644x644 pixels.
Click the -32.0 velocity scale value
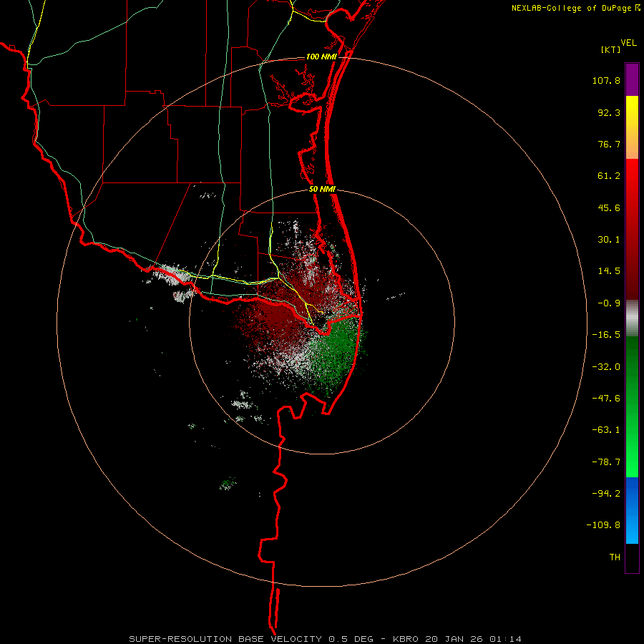(x=606, y=367)
